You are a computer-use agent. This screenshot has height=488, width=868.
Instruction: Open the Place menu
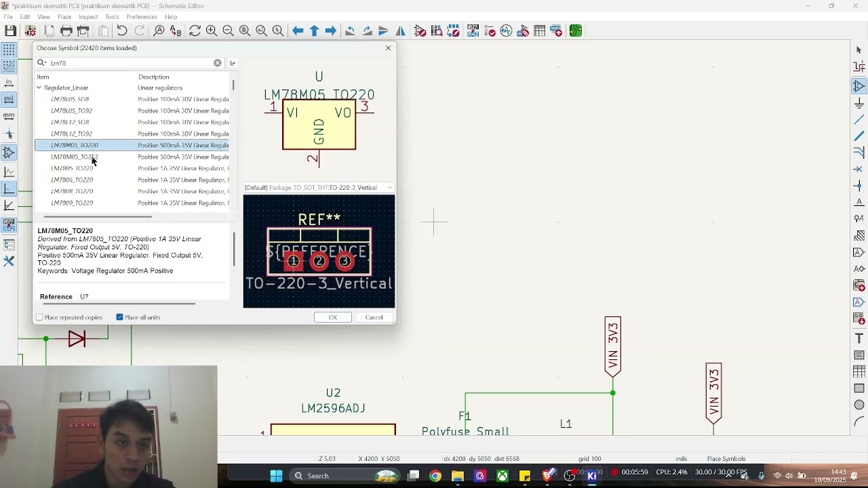click(x=64, y=17)
